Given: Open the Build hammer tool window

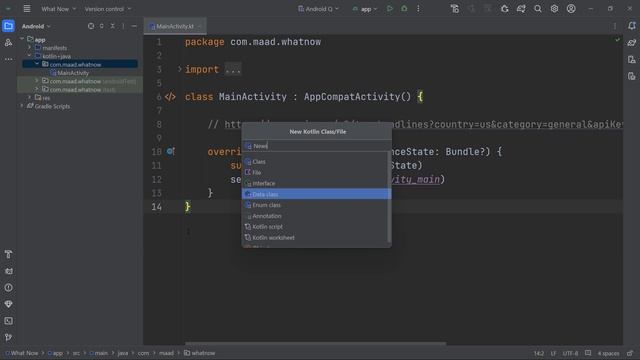Looking at the screenshot, I should tap(8, 254).
